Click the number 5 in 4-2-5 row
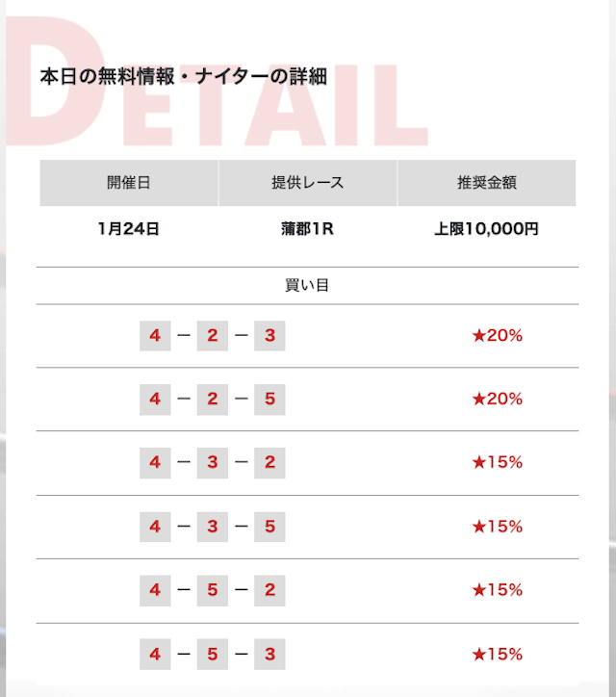Screen dimensions: 616x697 (269, 400)
